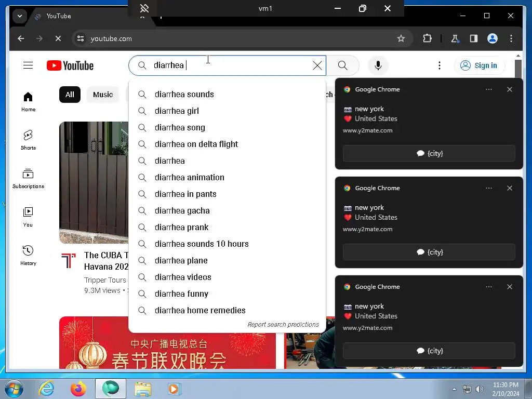The width and height of the screenshot is (532, 399).
Task: Choose suggestion diarrhea videos
Action: coord(228,277)
